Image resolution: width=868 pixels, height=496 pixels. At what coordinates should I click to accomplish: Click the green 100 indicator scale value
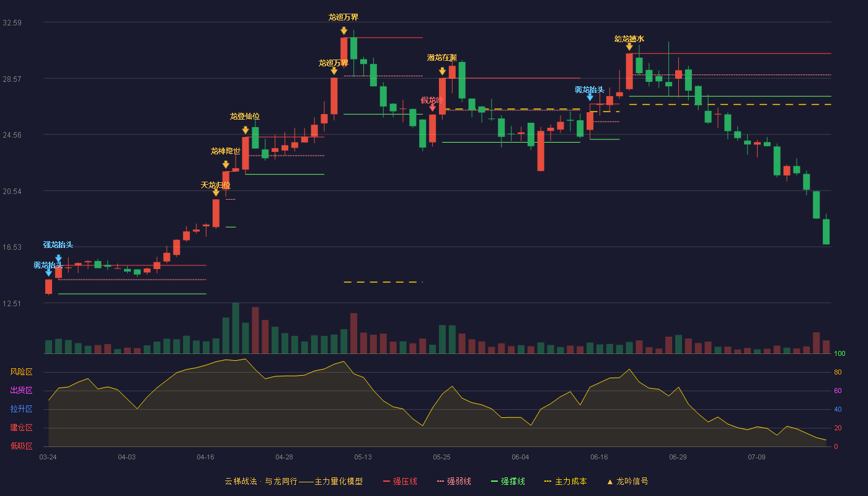click(x=839, y=354)
